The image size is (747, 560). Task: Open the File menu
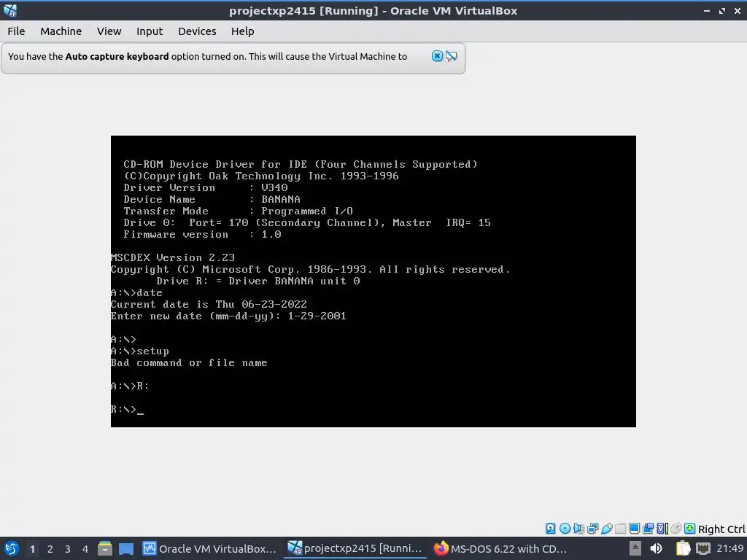pos(16,31)
